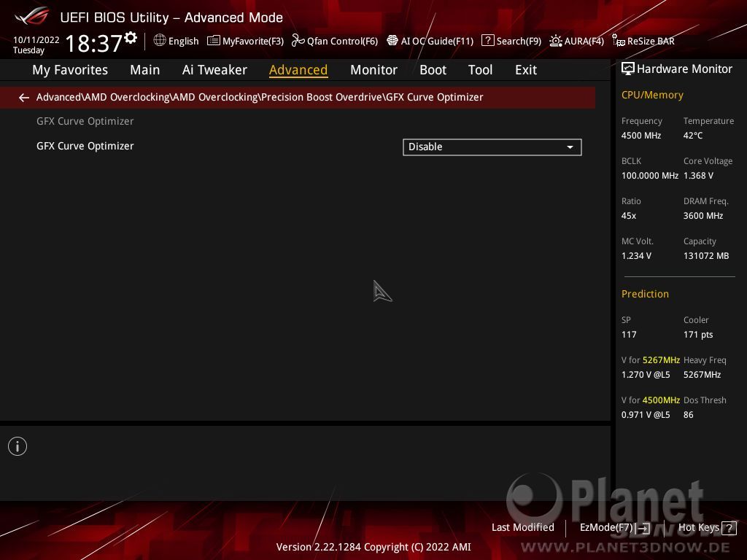
Task: Click the breadcrumb path text
Action: [x=260, y=97]
